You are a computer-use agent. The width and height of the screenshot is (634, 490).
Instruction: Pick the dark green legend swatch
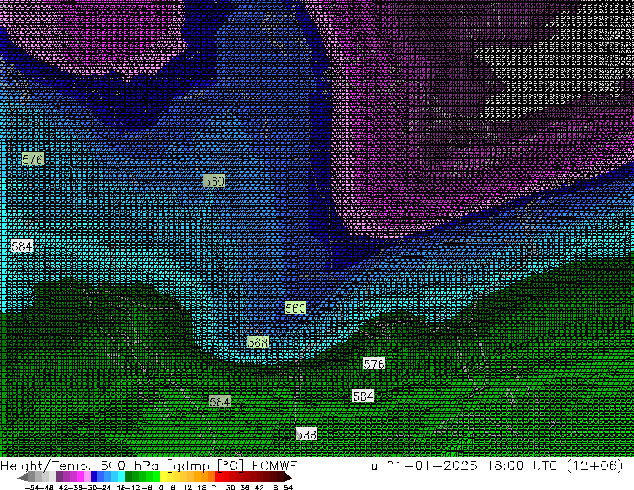(x=129, y=476)
